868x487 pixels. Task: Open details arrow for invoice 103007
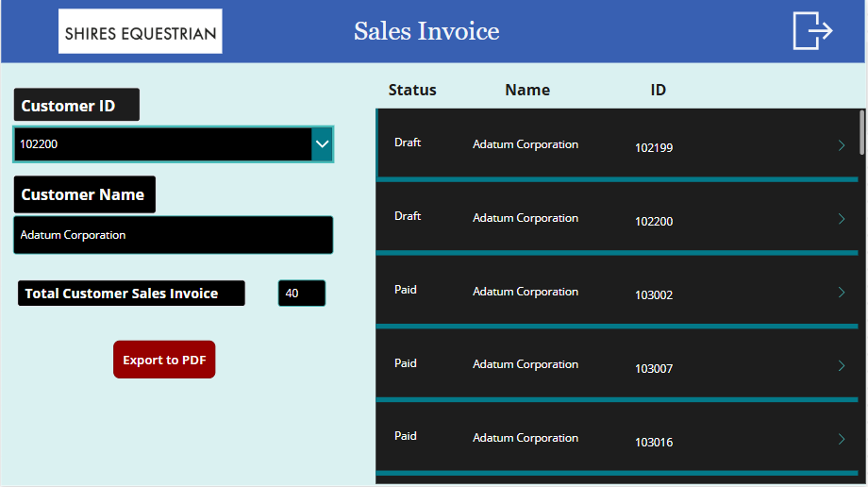pyautogui.click(x=842, y=365)
